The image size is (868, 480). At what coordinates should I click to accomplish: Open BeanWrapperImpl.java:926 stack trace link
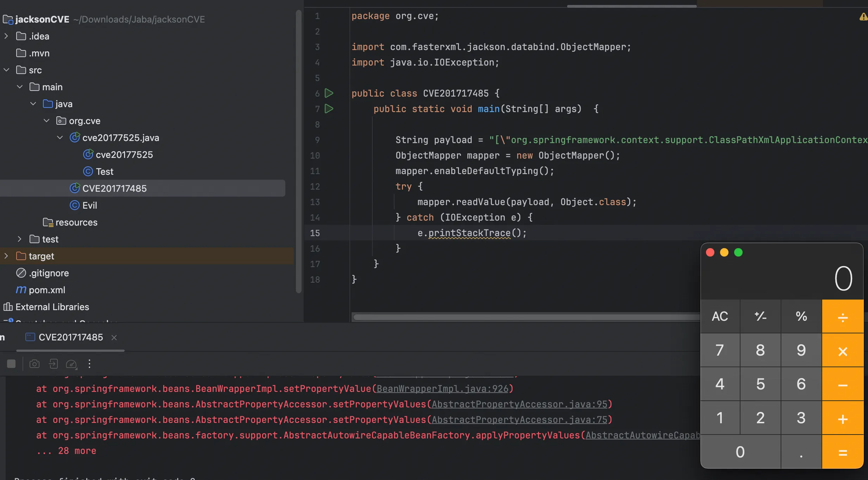pos(442,388)
